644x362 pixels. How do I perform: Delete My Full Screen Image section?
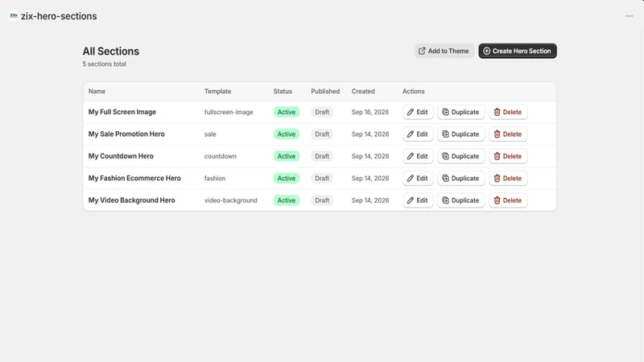pyautogui.click(x=508, y=112)
